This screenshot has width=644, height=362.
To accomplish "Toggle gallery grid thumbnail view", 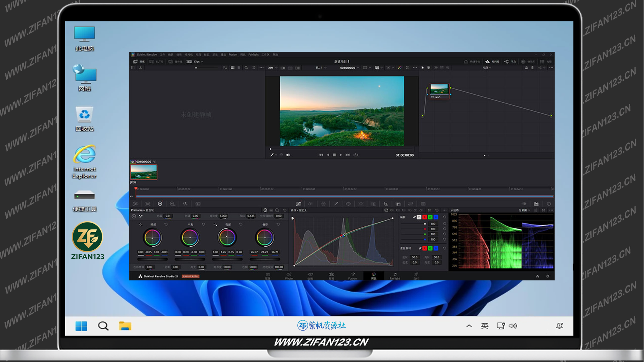I will pyautogui.click(x=232, y=68).
